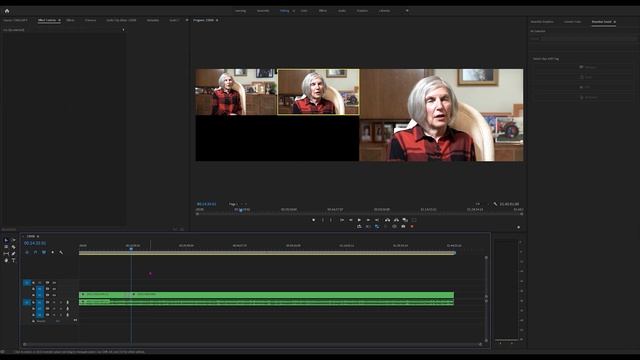Image resolution: width=640 pixels, height=360 pixels.
Task: Open the Program monitor button editor plus
Action: click(x=518, y=227)
